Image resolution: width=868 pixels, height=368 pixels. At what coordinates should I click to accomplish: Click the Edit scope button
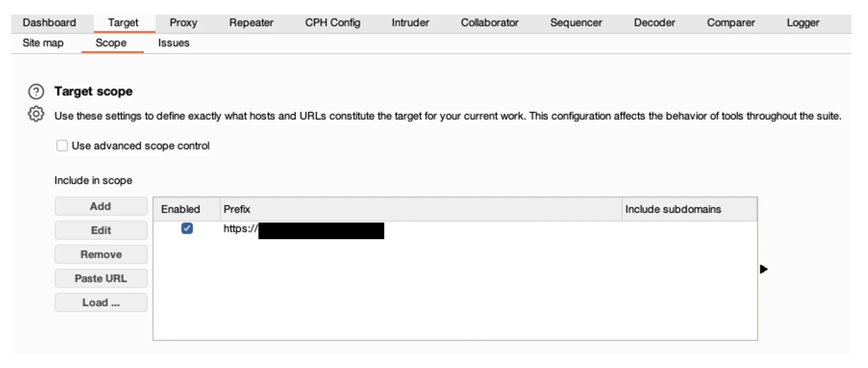click(x=101, y=230)
